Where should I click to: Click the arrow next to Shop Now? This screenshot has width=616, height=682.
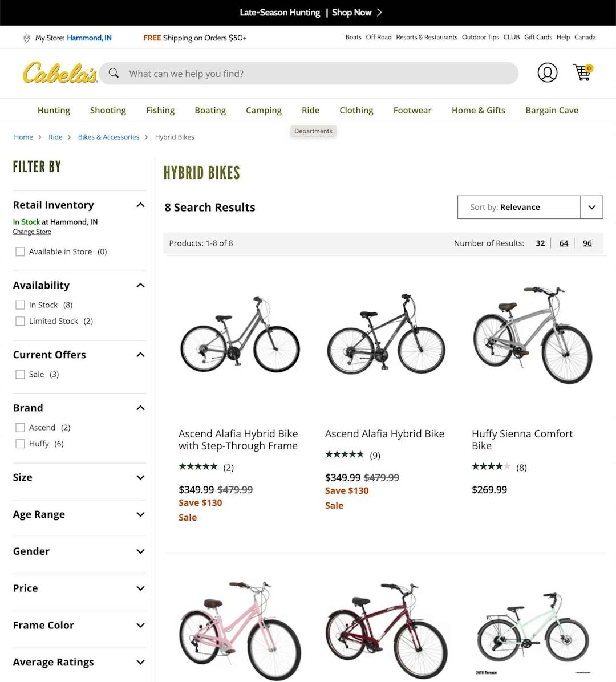point(379,12)
